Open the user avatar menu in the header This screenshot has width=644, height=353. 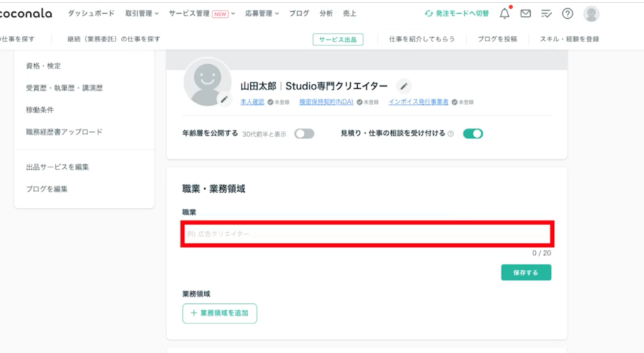[x=591, y=14]
